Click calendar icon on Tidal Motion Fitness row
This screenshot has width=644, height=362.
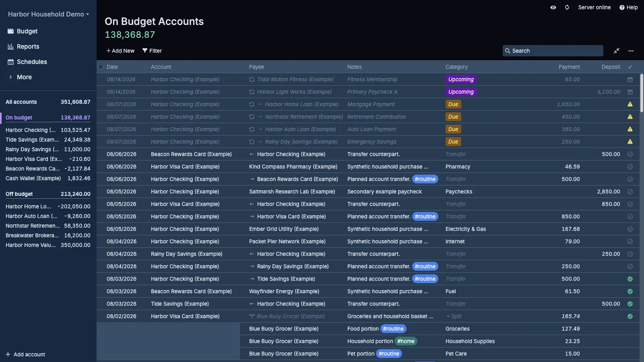630,80
